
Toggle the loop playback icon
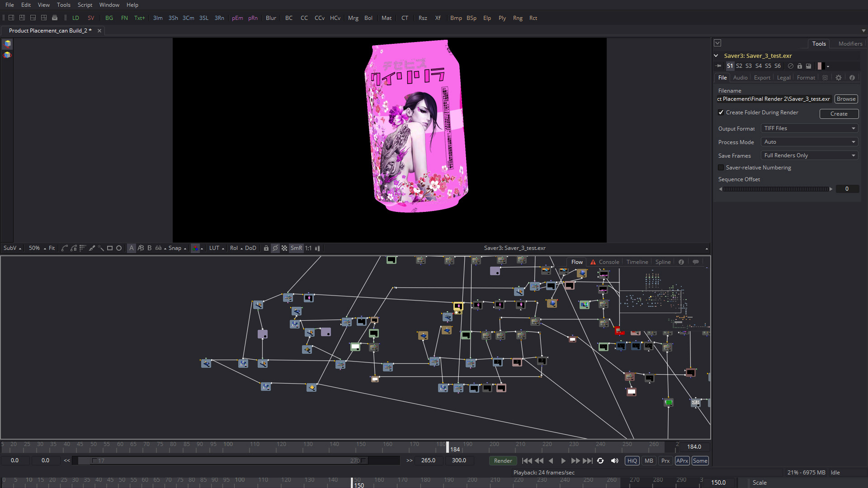[600, 460]
